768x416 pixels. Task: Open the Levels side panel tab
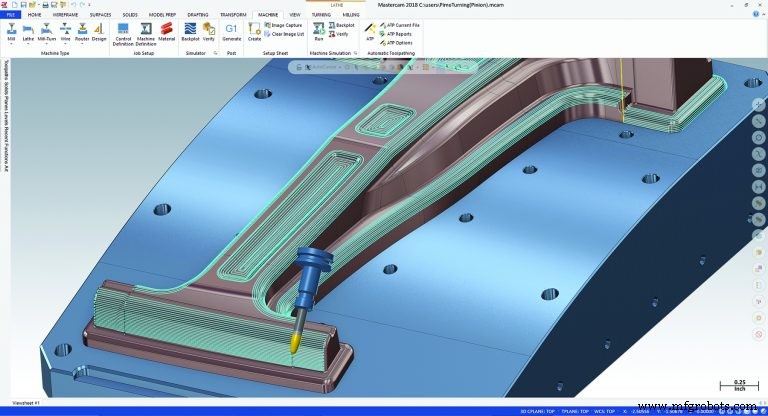point(6,120)
